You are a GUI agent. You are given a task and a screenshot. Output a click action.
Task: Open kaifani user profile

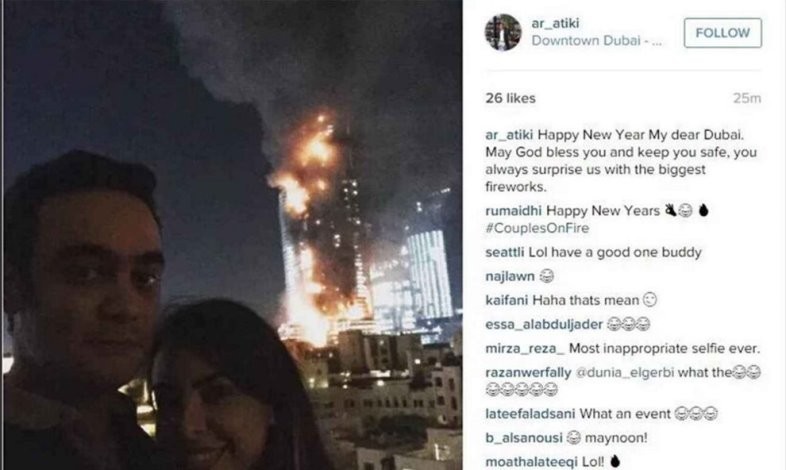coord(507,300)
